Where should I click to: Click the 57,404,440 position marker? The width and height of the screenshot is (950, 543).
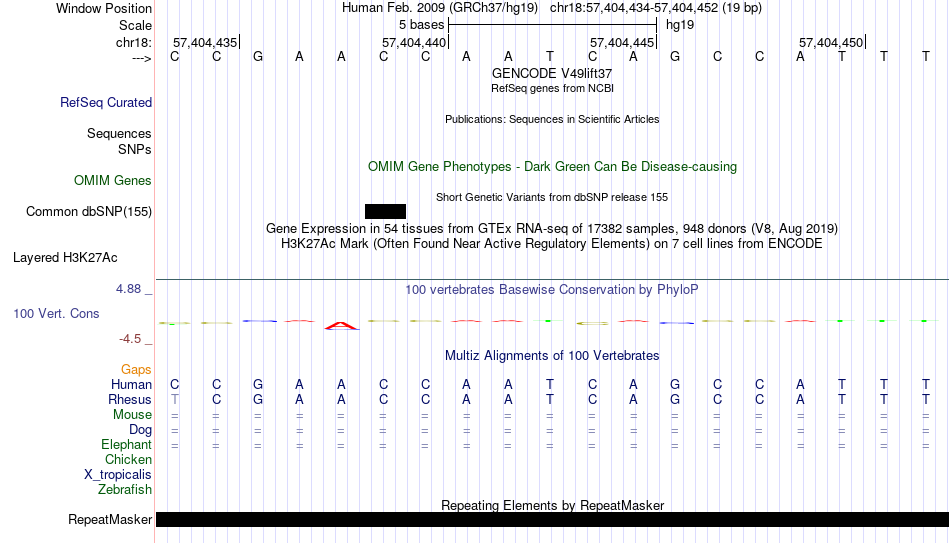tap(414, 42)
